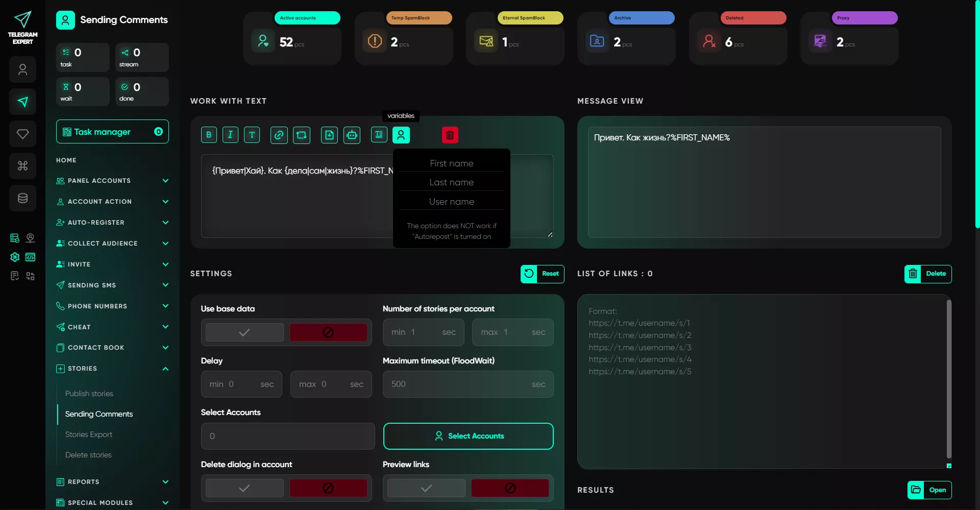
Task: Click the gear settings small sidebar icon
Action: click(x=15, y=257)
